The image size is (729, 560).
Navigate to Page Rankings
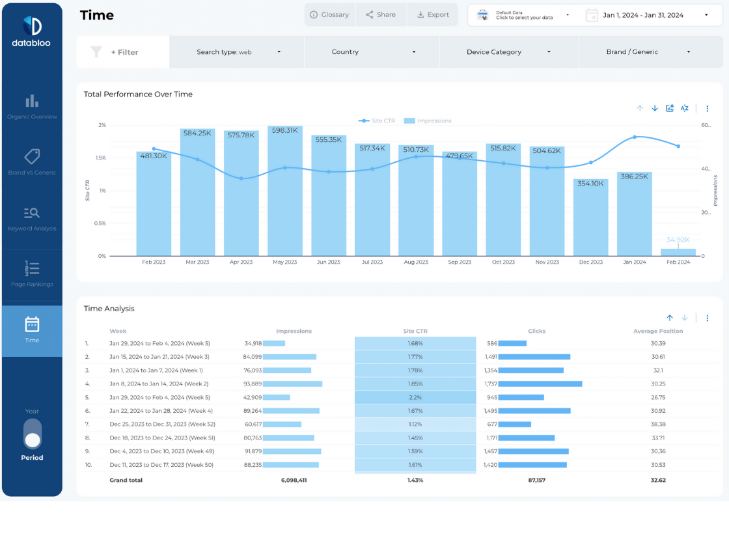tap(32, 274)
